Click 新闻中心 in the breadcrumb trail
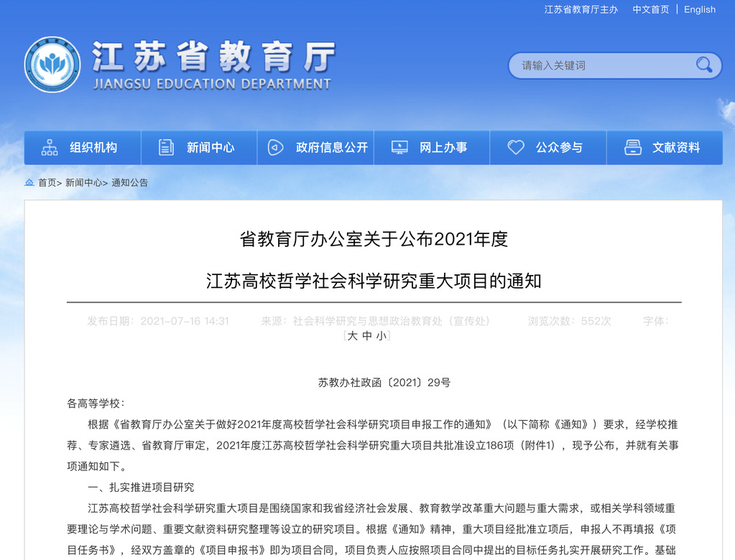This screenshot has width=735, height=560. click(83, 183)
